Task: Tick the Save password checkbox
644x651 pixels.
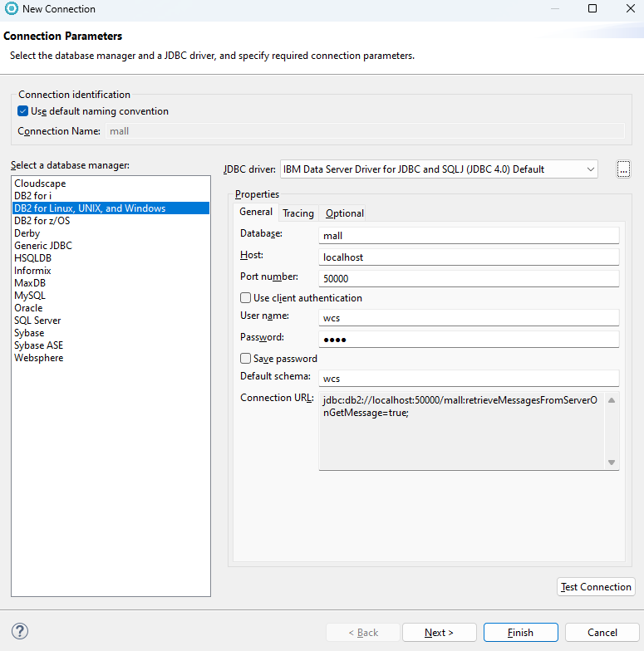Action: (x=246, y=359)
